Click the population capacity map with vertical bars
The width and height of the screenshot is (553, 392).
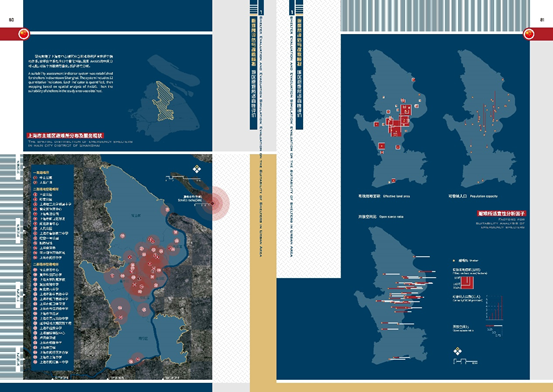480,118
